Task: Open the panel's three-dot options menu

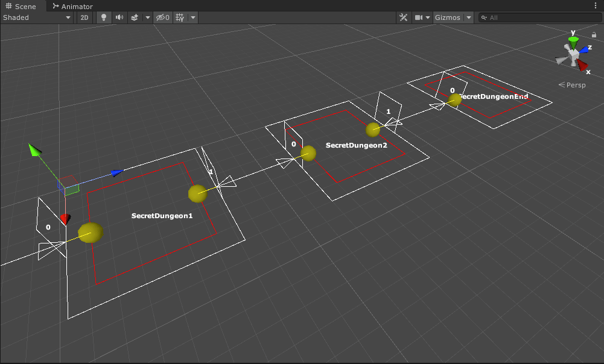Action: tap(596, 5)
